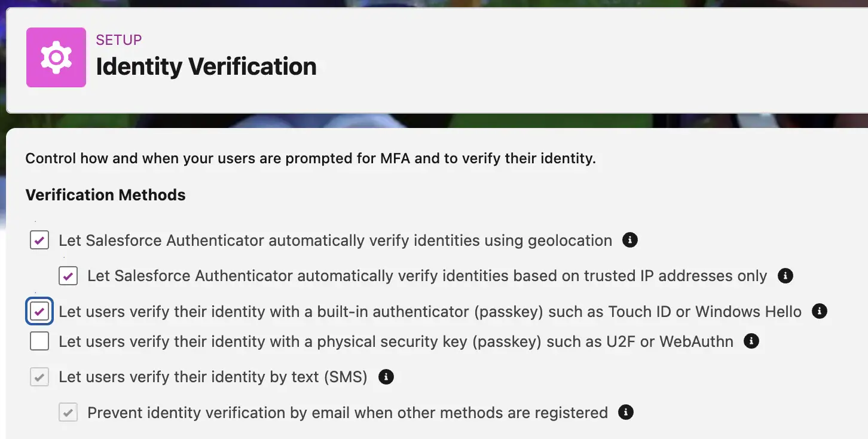Enable the physical security key (passkey) checkbox
The height and width of the screenshot is (439, 868).
point(39,342)
